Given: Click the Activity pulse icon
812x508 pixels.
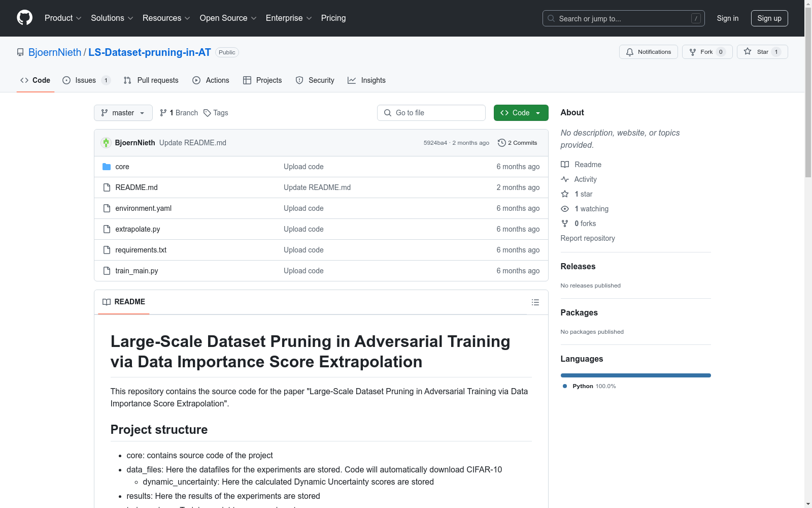Looking at the screenshot, I should click(x=565, y=179).
